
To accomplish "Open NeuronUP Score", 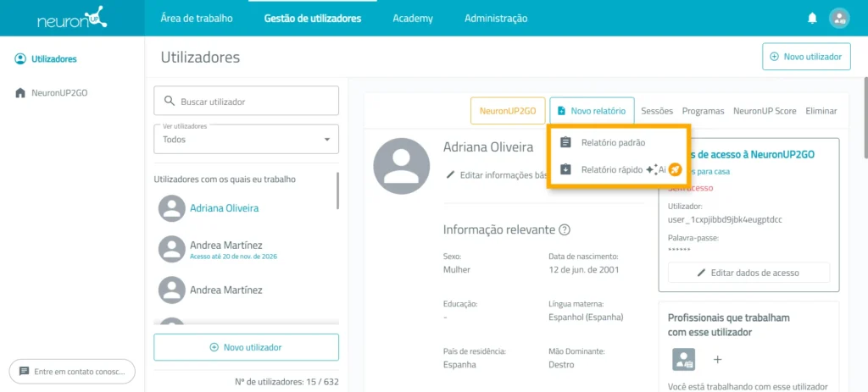I will coord(765,111).
